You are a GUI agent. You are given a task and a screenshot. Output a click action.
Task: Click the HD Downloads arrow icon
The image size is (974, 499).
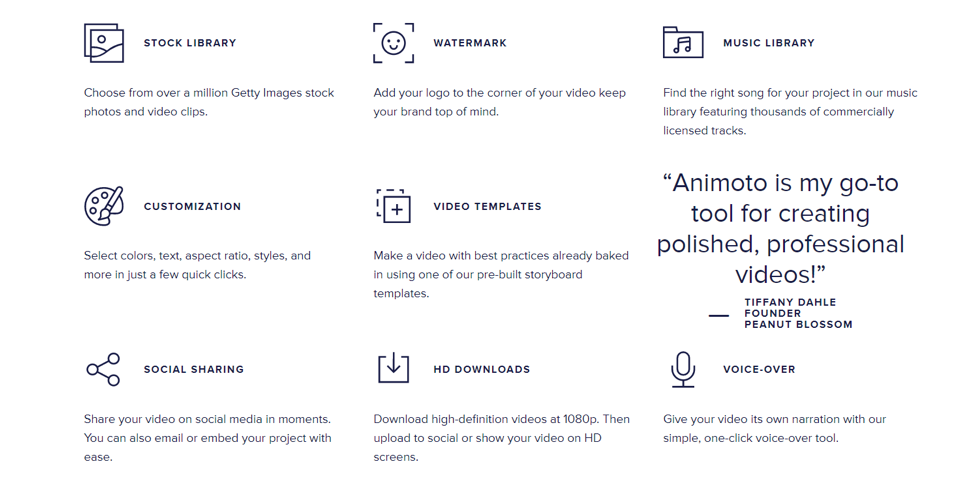pyautogui.click(x=393, y=367)
